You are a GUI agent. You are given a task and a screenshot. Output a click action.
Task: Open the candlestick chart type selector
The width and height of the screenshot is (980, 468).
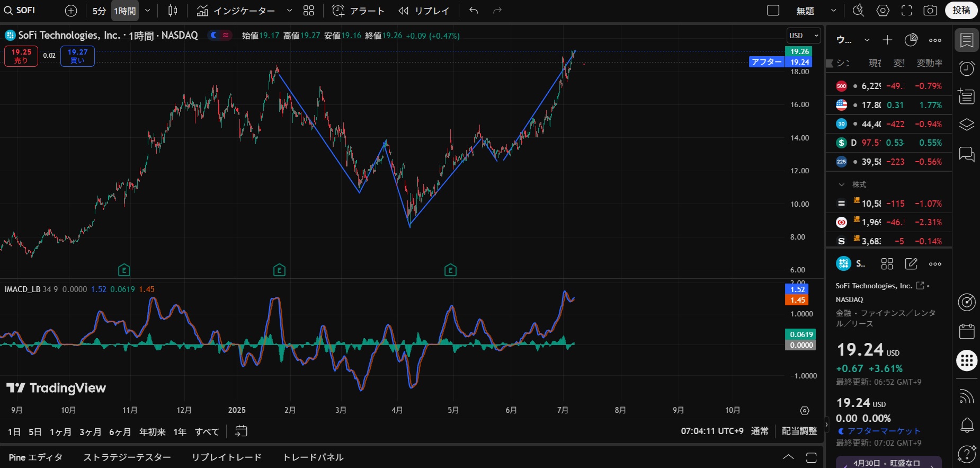coord(173,11)
